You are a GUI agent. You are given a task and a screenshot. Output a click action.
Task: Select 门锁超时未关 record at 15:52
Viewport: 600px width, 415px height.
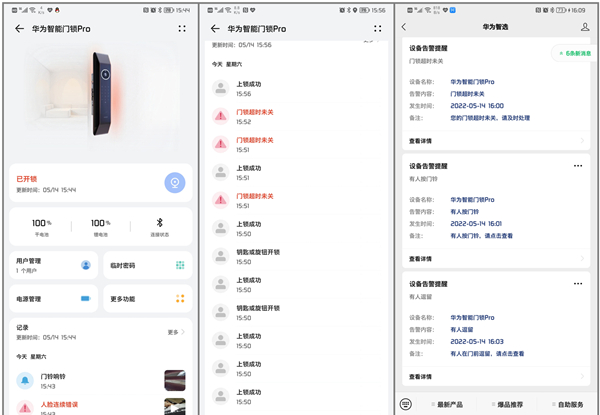pyautogui.click(x=296, y=116)
